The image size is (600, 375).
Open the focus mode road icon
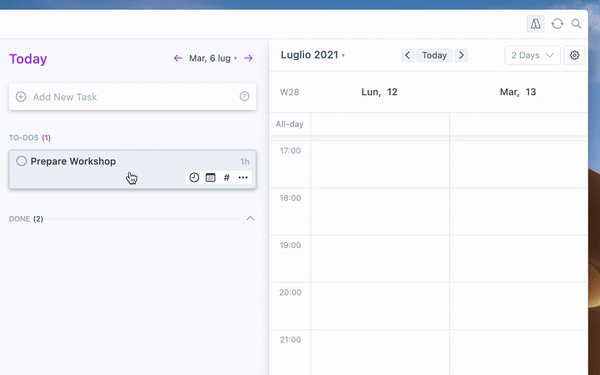(x=535, y=24)
